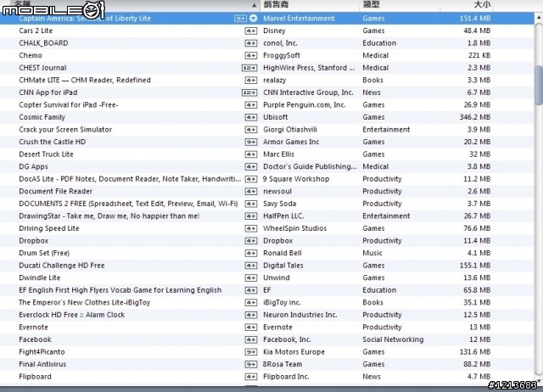
Task: Select the Cosmic Family app name
Action: [42, 117]
